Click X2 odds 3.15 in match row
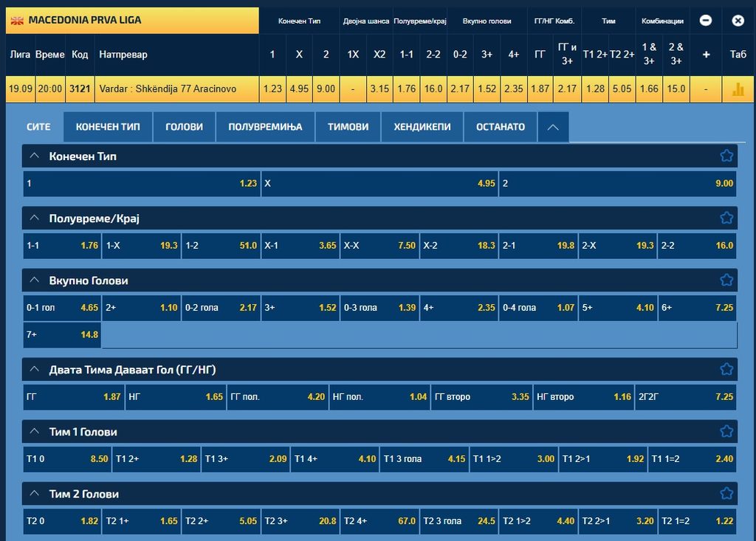The height and width of the screenshot is (541, 756). (379, 89)
